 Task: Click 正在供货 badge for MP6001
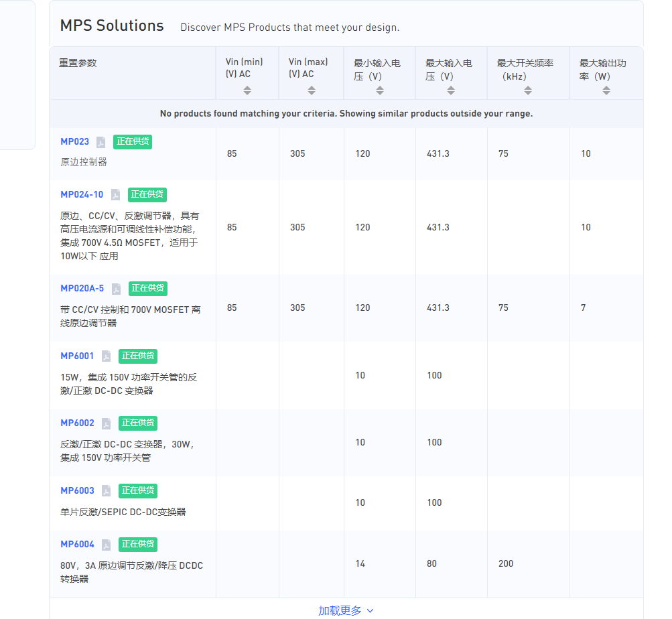[138, 356]
